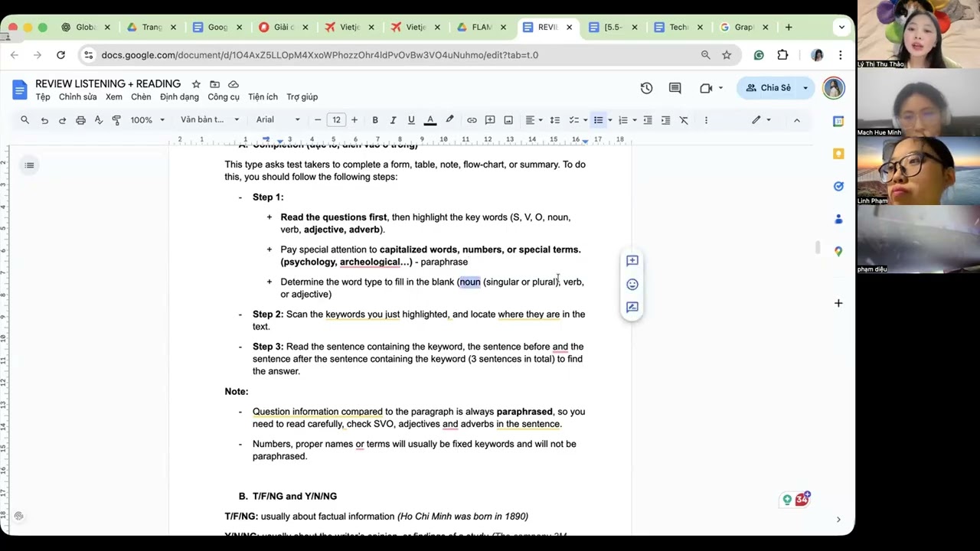Open the Search menus magnifier tool
Image resolution: width=980 pixels, height=551 pixels.
click(x=25, y=120)
